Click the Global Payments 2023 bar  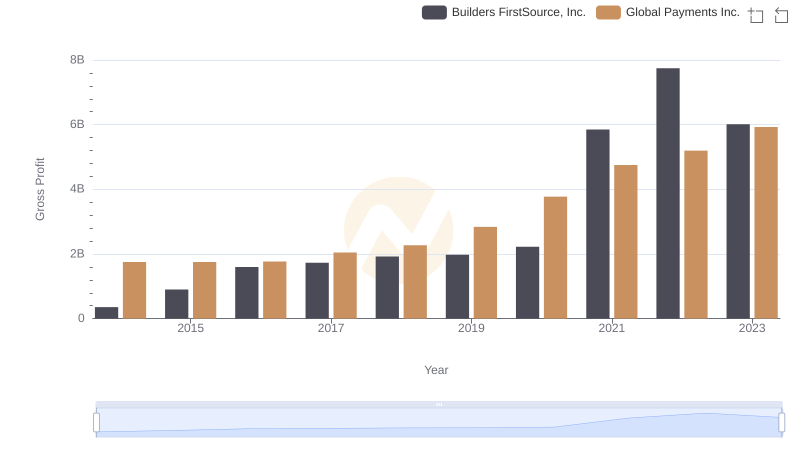tap(766, 223)
